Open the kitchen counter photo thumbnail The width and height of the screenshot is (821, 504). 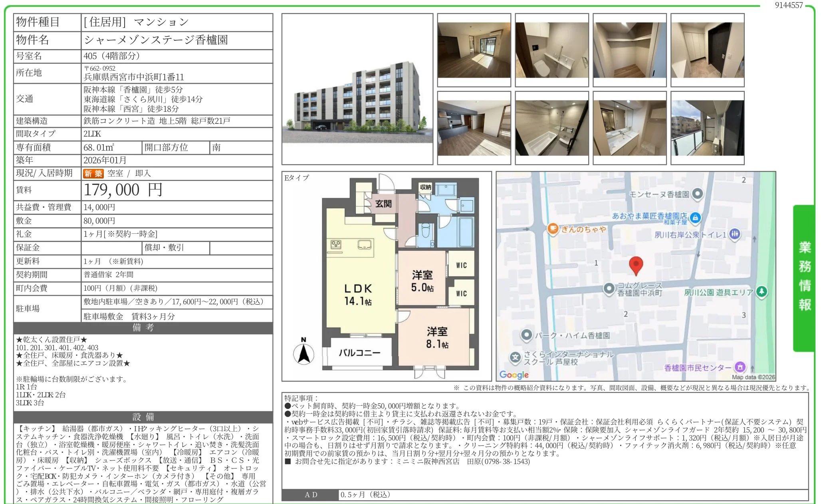coord(474,128)
